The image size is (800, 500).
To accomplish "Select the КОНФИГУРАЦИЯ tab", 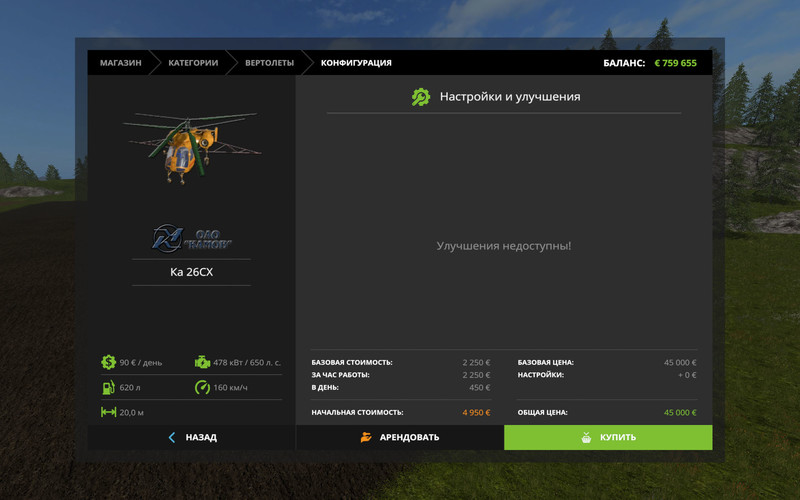I will click(356, 63).
